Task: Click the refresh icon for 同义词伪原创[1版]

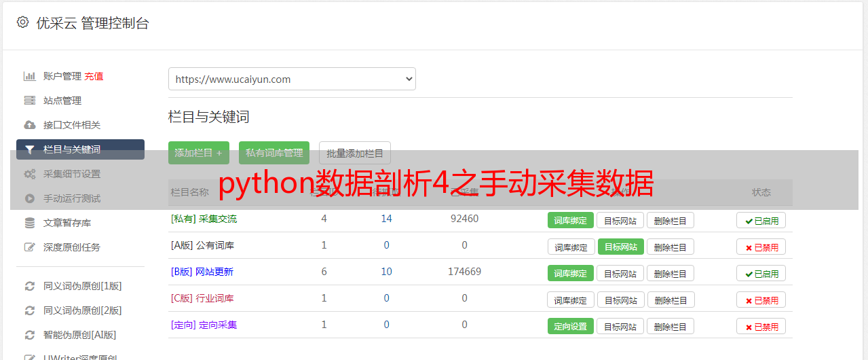Action: (29, 286)
